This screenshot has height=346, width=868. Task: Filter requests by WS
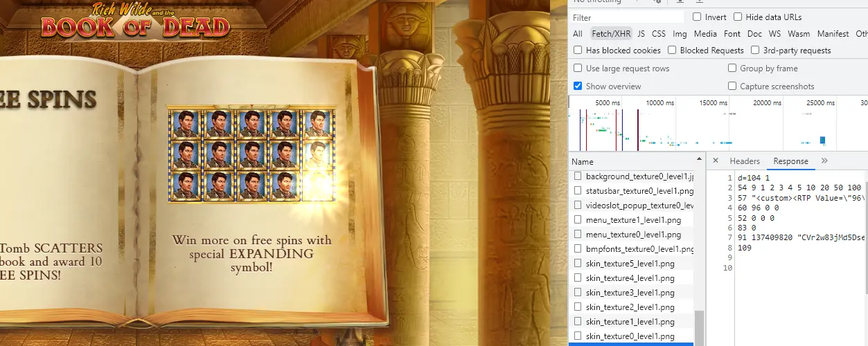pyautogui.click(x=774, y=33)
